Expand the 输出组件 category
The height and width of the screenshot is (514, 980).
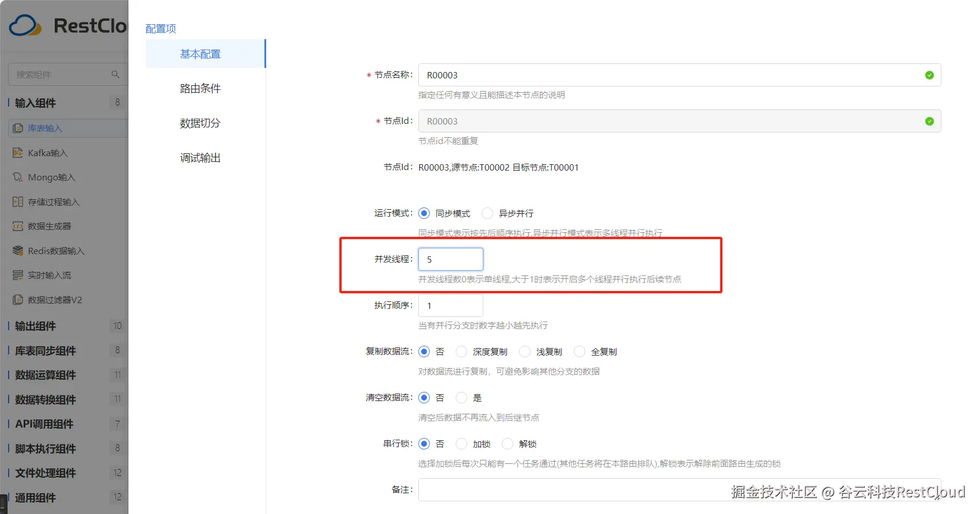[35, 326]
